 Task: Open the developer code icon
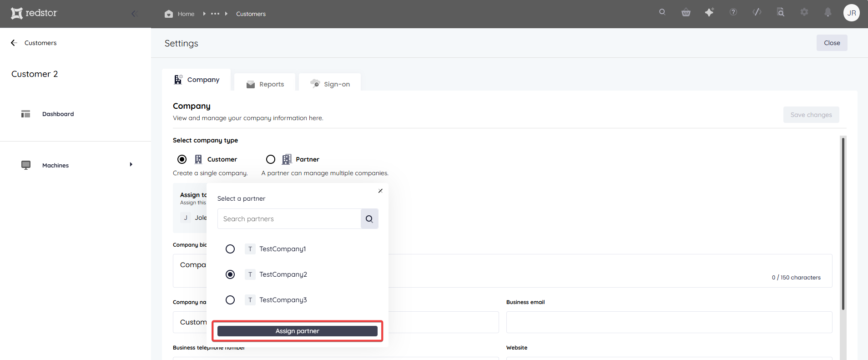point(757,12)
